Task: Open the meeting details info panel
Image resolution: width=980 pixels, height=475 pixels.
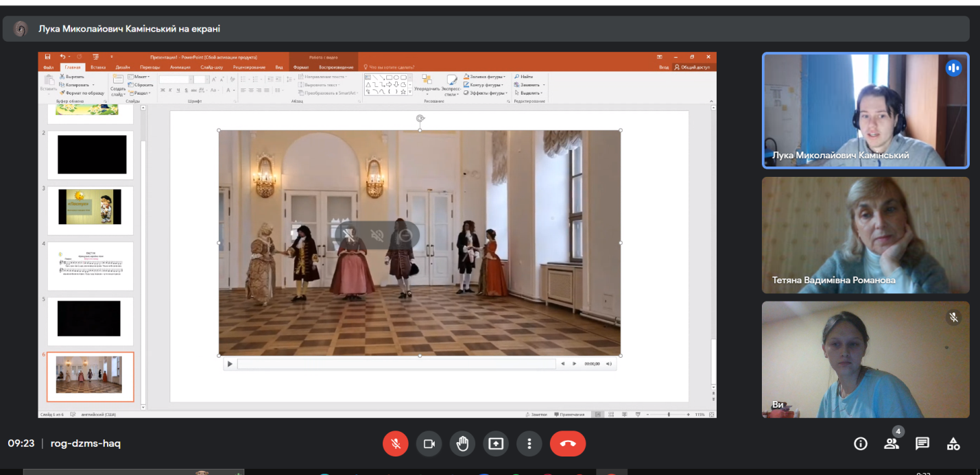Action: point(861,443)
